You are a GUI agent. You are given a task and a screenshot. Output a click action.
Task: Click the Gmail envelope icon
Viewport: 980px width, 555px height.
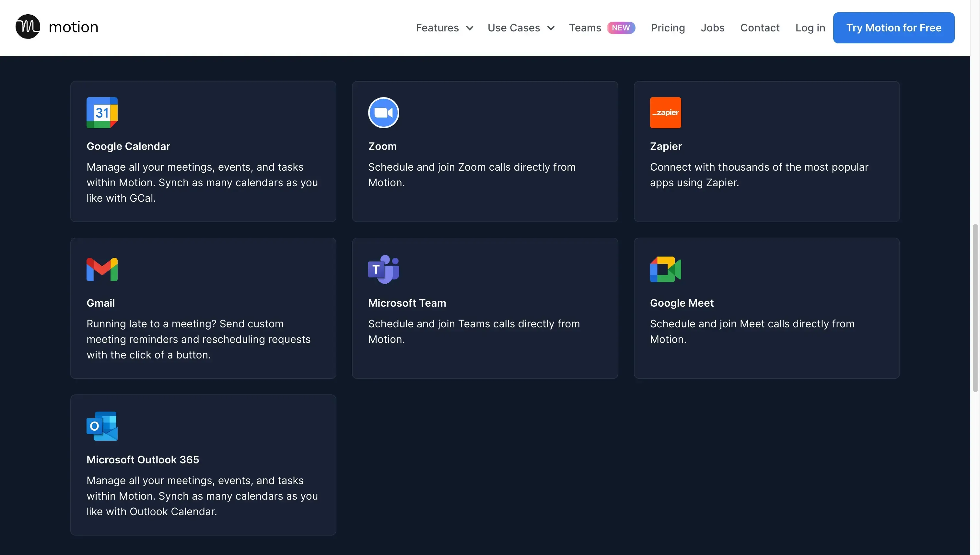[x=102, y=269]
